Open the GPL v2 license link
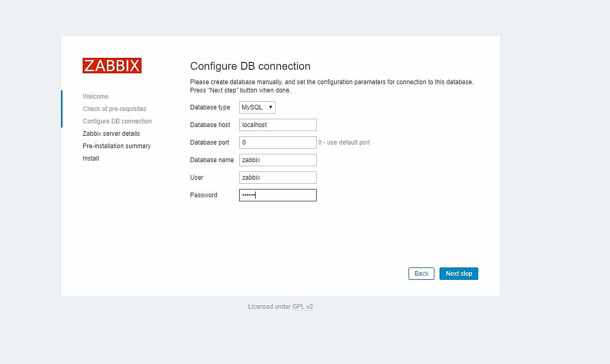Image resolution: width=610 pixels, height=364 pixels. point(302,307)
